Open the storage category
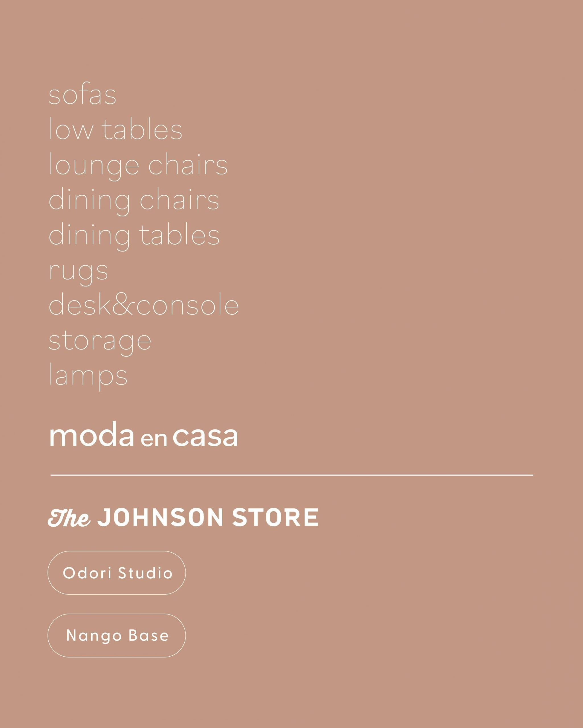The height and width of the screenshot is (728, 583). pyautogui.click(x=100, y=342)
